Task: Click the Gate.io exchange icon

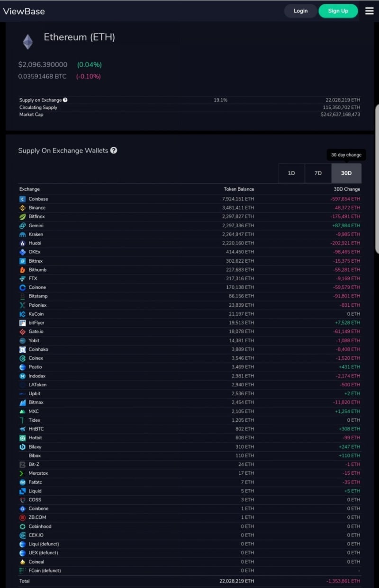Action: 22,331
